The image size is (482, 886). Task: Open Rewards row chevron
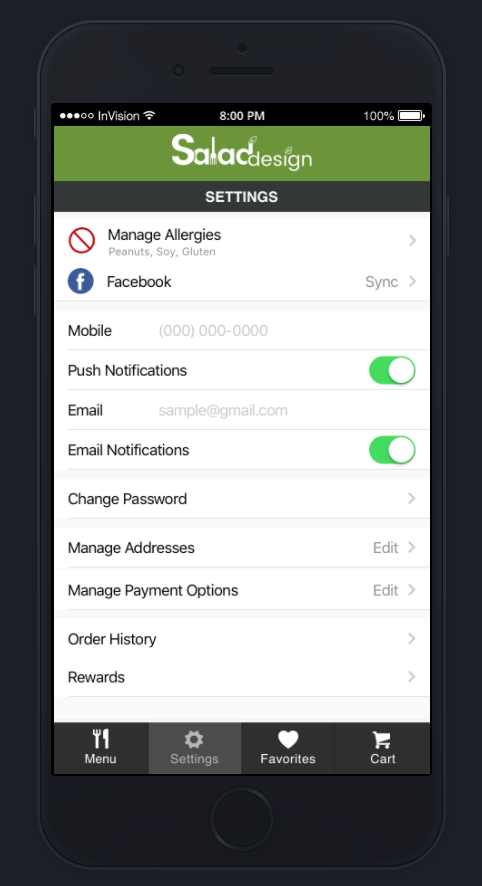click(x=412, y=676)
